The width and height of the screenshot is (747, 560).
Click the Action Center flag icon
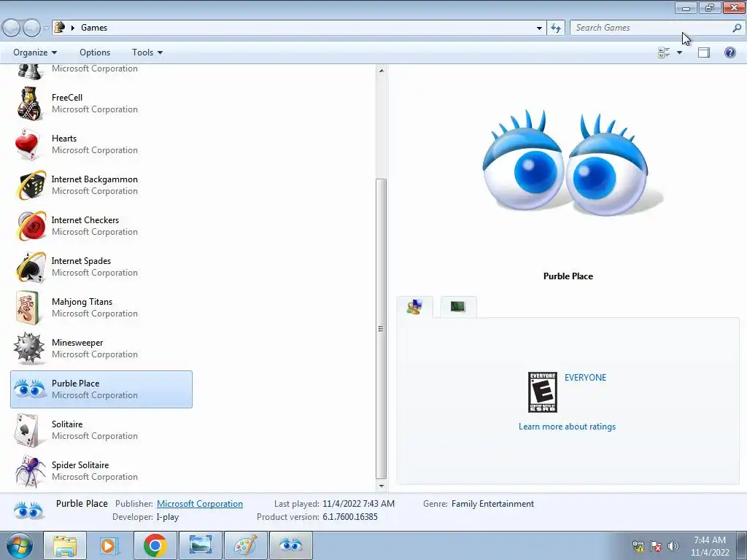(656, 545)
